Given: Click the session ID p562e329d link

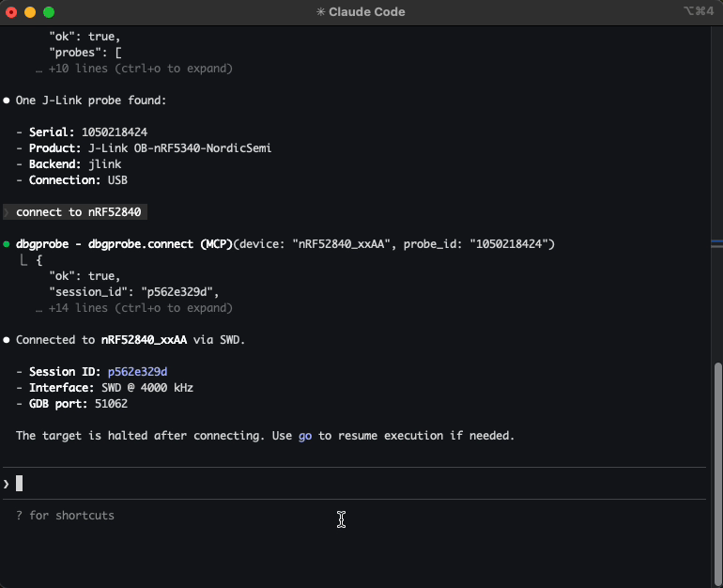Looking at the screenshot, I should coord(137,372).
